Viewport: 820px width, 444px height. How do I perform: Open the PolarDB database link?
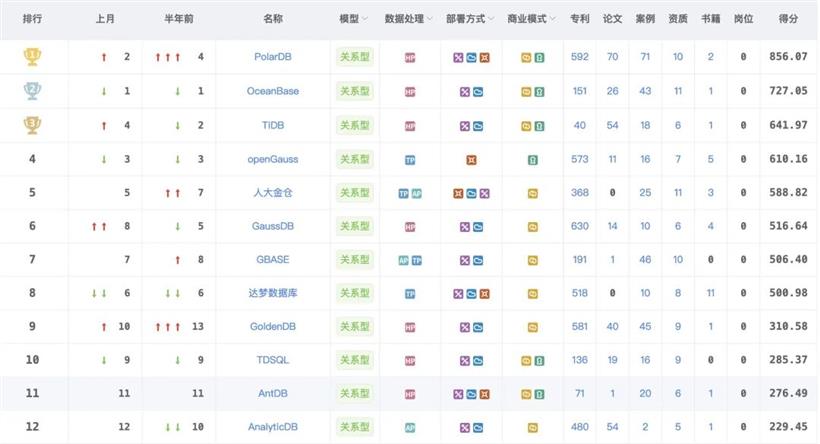tap(272, 57)
